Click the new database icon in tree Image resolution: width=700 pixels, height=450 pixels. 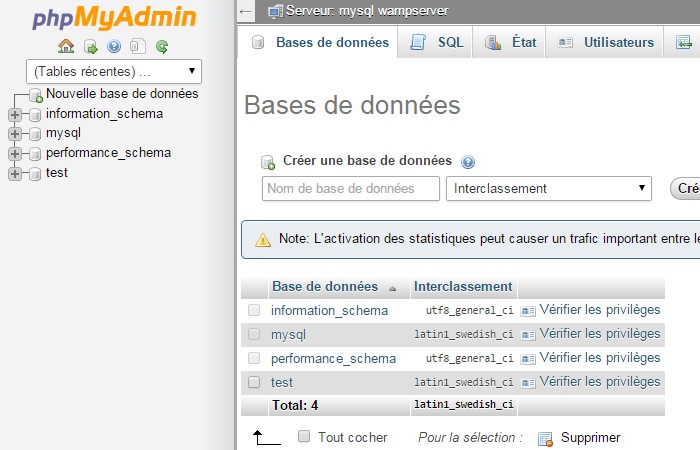[36, 95]
